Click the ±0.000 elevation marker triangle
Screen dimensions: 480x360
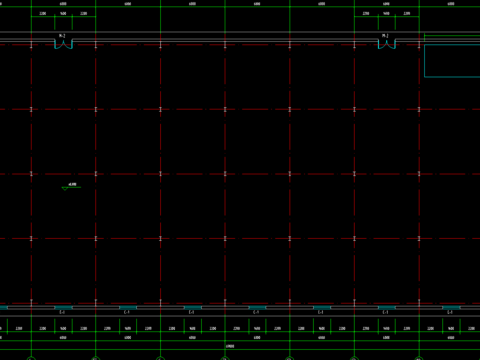coord(65,189)
